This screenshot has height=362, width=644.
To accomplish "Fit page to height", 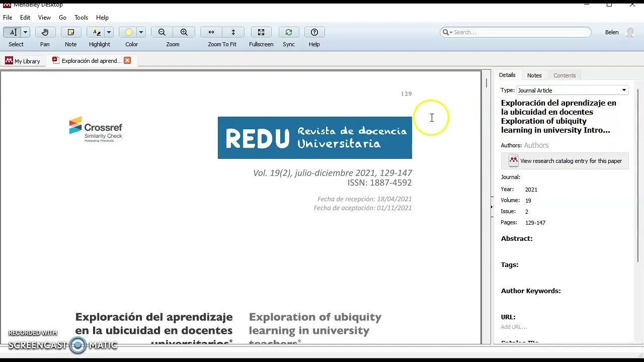I will point(233,32).
